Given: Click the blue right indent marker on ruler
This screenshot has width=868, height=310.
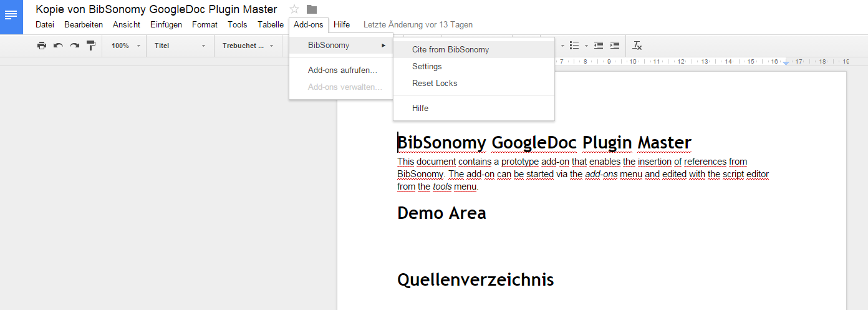Looking at the screenshot, I should coord(786,62).
